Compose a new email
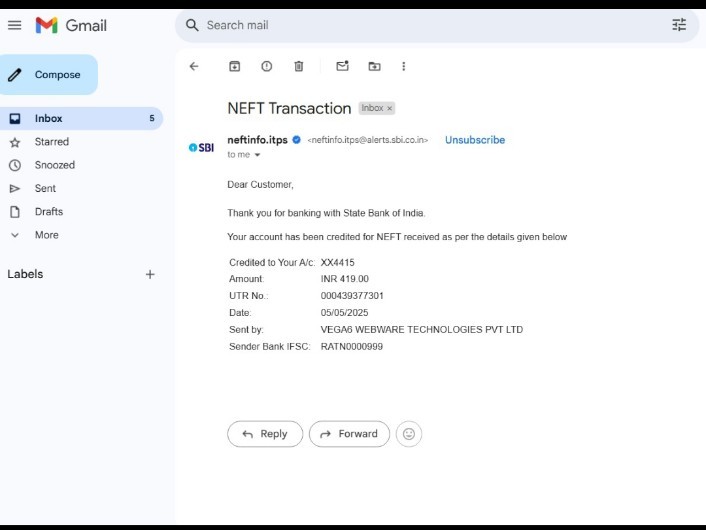The height and width of the screenshot is (530, 706). pos(49,74)
